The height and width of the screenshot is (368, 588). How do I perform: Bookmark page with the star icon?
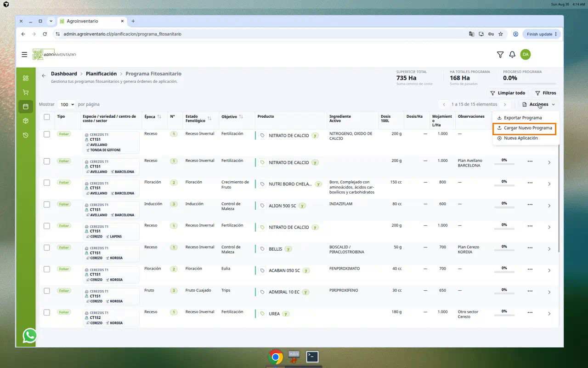click(x=501, y=34)
